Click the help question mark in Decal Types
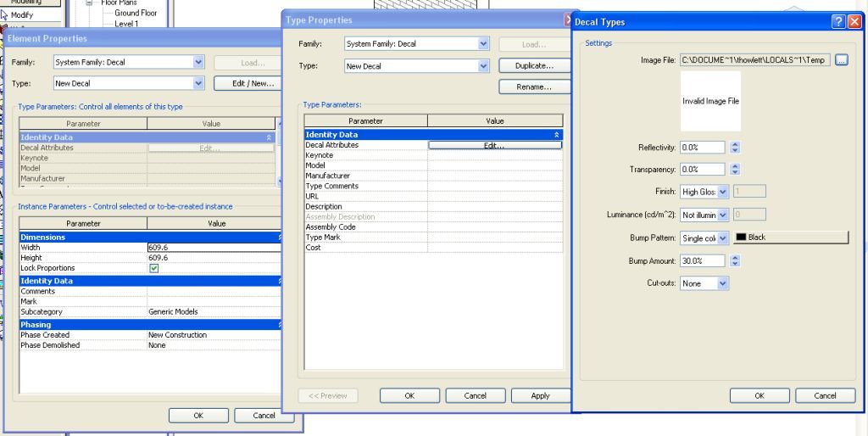 tap(838, 21)
